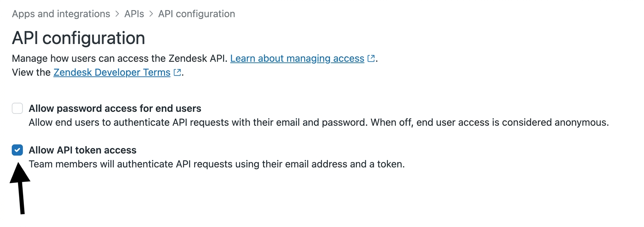Click the external link icon beside Developer Terms
The width and height of the screenshot is (644, 227).
point(177,72)
